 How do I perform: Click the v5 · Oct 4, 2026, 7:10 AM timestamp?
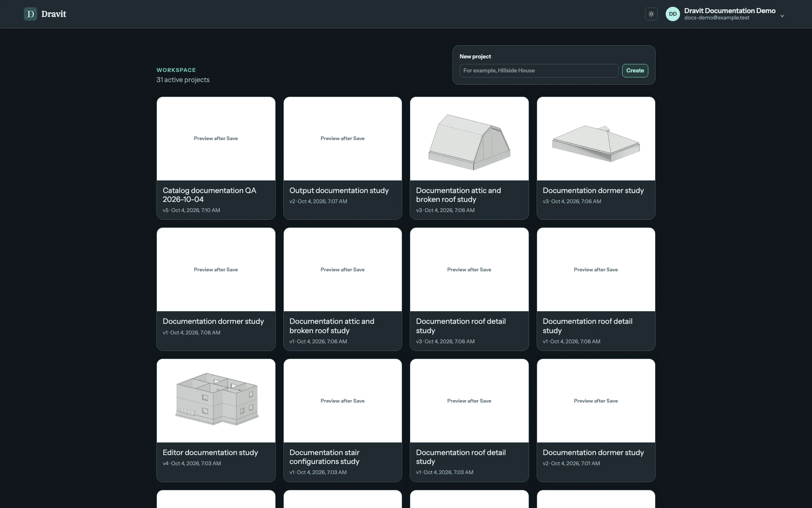(191, 210)
